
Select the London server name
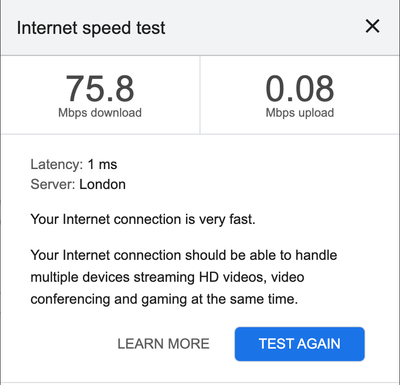click(x=102, y=184)
